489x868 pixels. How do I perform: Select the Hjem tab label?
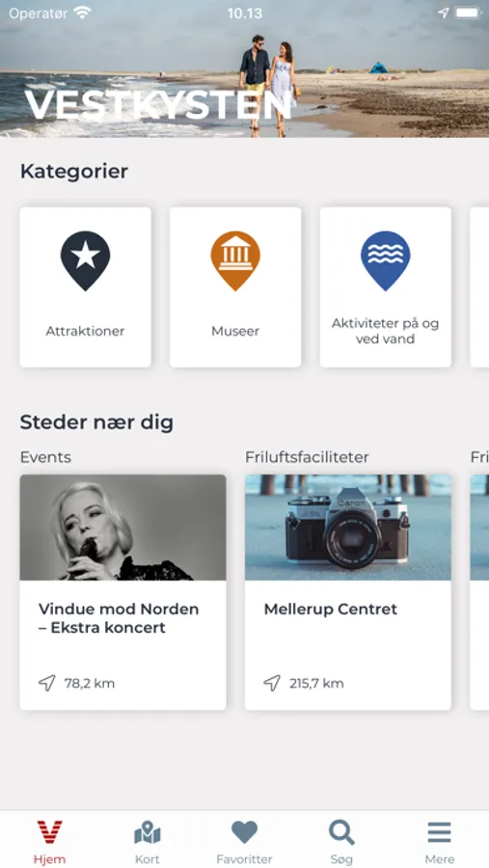click(x=50, y=859)
